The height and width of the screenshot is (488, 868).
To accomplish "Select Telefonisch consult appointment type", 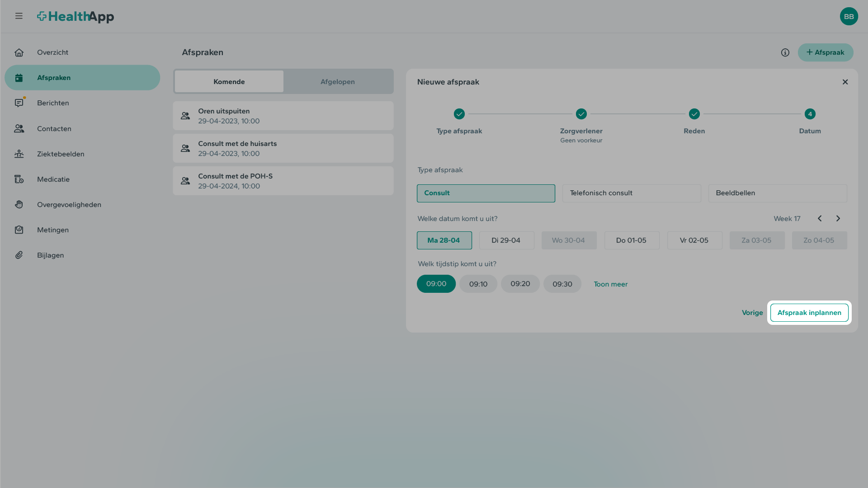I will (x=631, y=193).
